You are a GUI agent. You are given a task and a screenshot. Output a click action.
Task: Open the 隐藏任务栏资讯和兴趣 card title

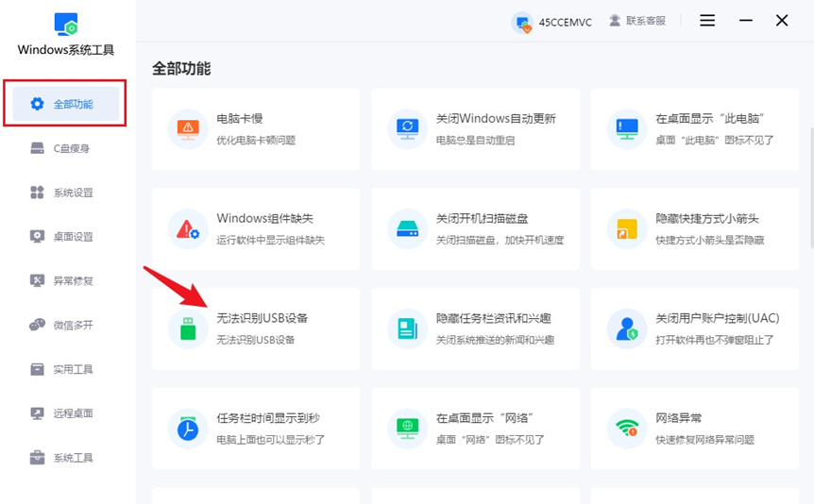coord(494,318)
